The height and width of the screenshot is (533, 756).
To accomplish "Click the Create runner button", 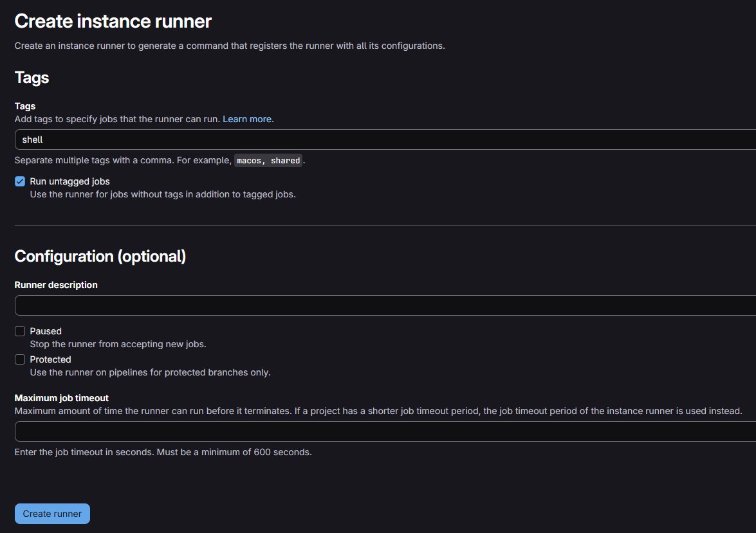I will [x=51, y=513].
